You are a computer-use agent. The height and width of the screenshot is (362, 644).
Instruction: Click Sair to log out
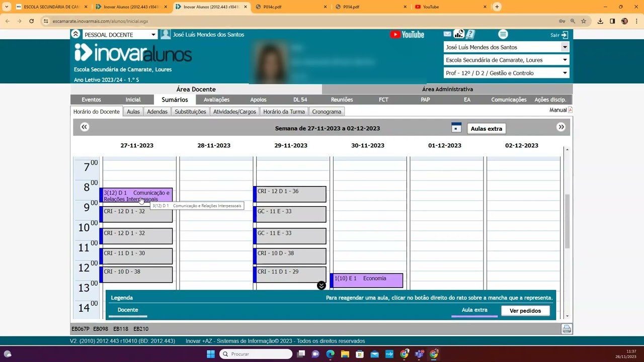pos(559,35)
